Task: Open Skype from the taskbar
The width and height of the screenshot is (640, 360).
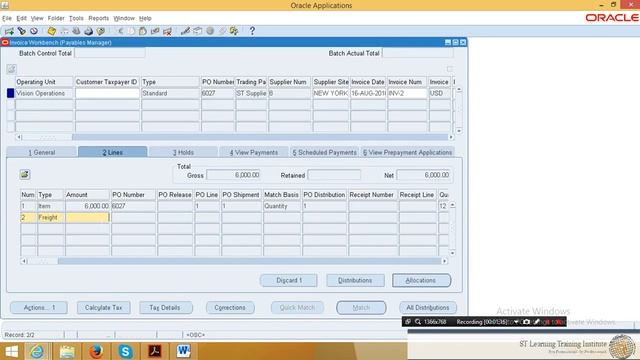Action: click(125, 351)
